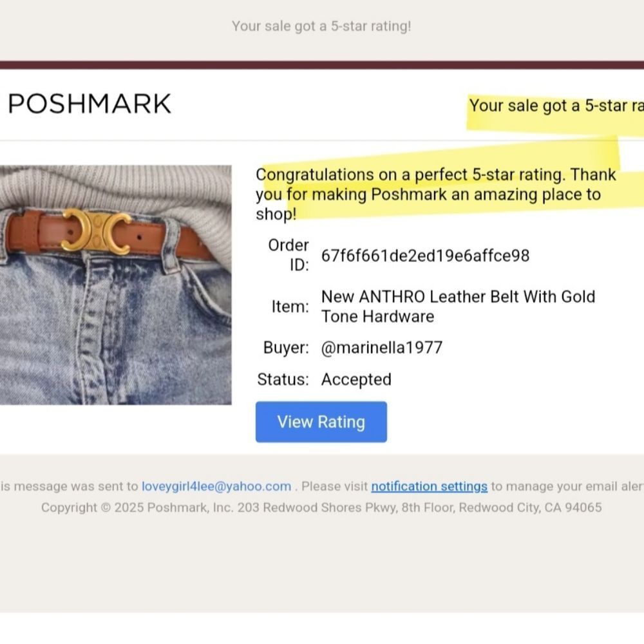Click the Copyright 2025 Poshmark footer text
Screen dimensions: 644x644
coord(137,507)
